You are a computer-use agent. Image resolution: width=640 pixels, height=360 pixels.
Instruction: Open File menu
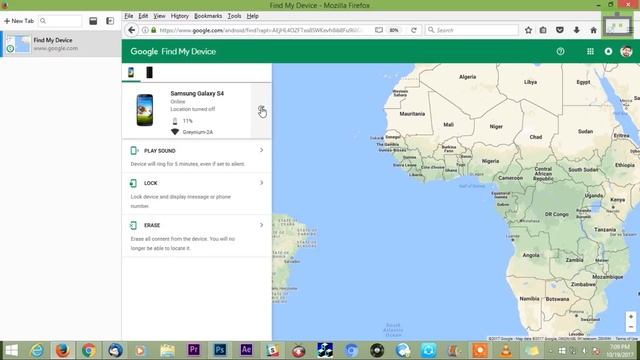tap(129, 16)
